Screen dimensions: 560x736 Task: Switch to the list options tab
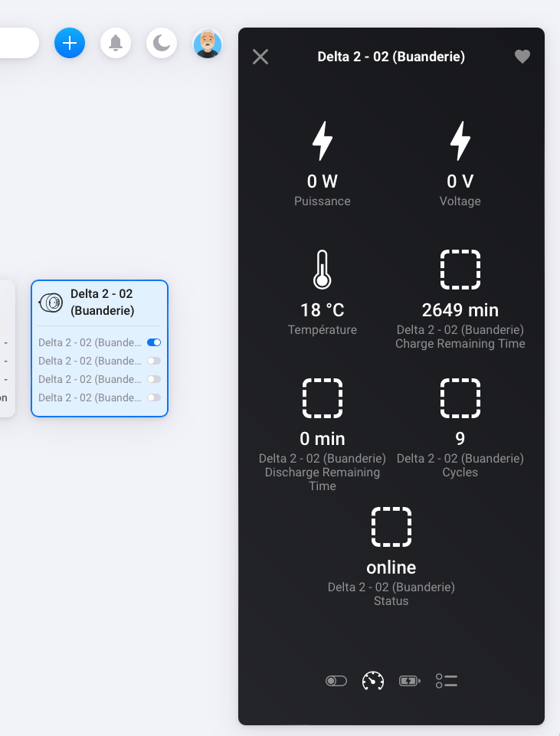click(x=447, y=681)
